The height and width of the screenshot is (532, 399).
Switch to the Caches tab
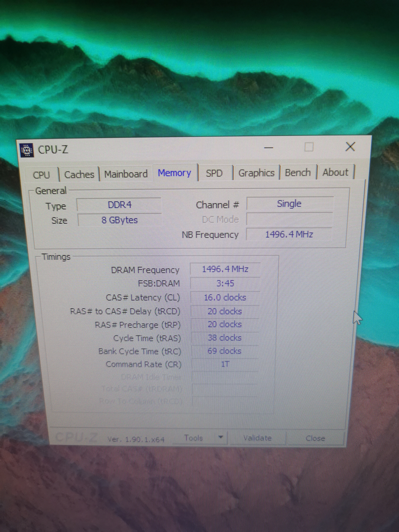(79, 174)
